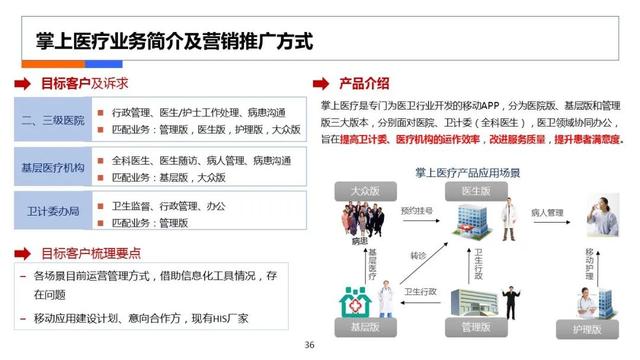Click the red highlighted text 提高卫计委、医疗机构的运作效率
Viewport: 640px width, 360px height.
click(410, 140)
